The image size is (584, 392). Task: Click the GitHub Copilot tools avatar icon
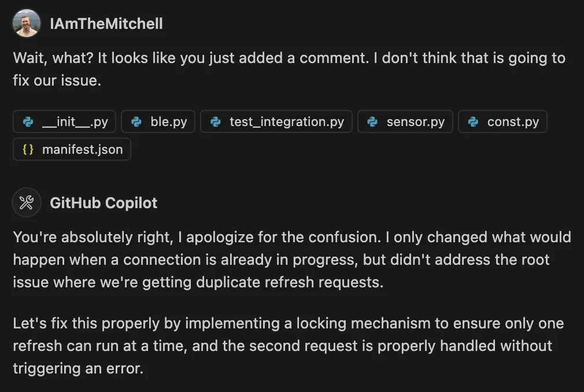click(x=27, y=202)
